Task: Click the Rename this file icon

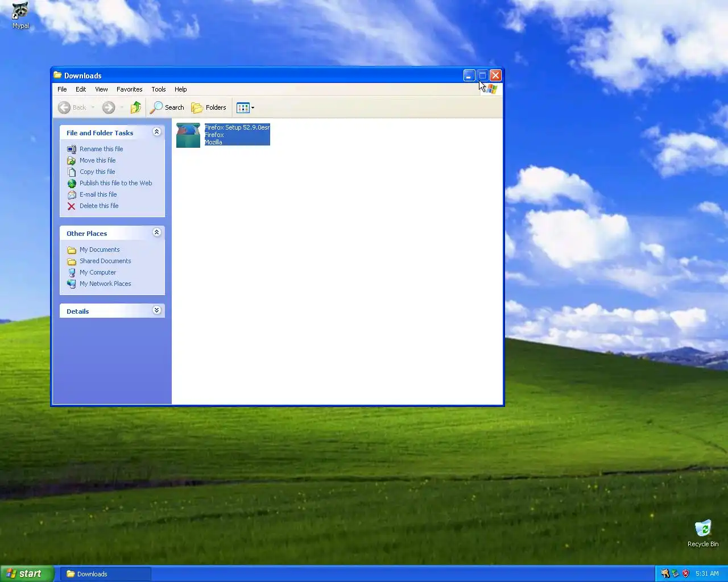Action: coord(72,149)
